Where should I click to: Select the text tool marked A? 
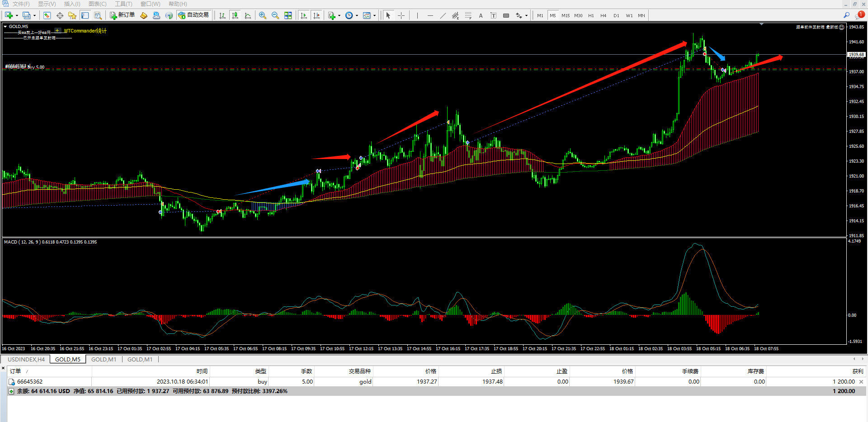click(x=481, y=15)
